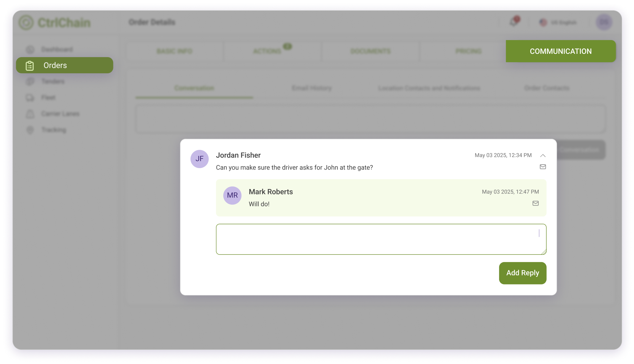
Task: Open the PRICING tab
Action: pos(468,51)
